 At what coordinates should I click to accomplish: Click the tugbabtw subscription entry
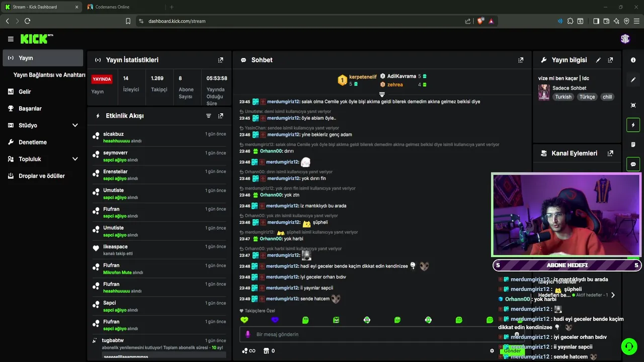coord(159,347)
